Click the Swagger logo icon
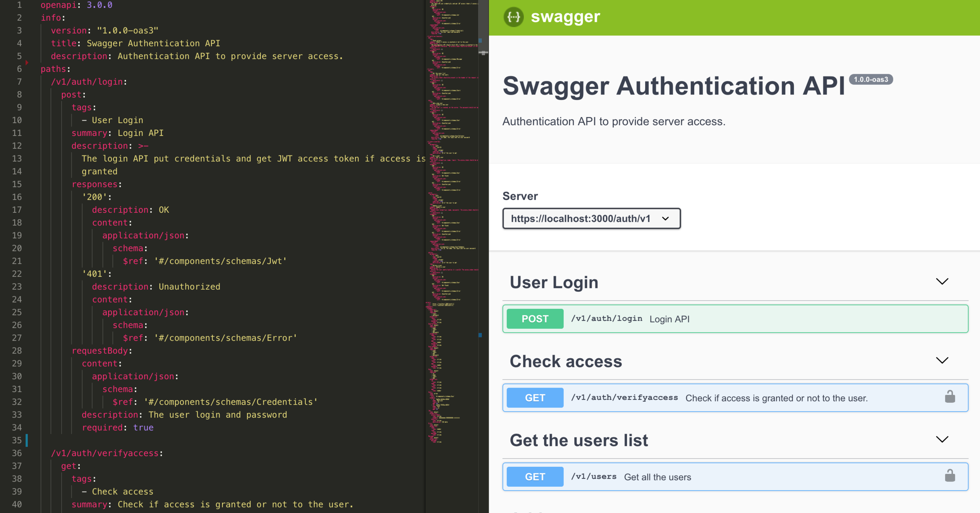This screenshot has height=513, width=980. click(514, 17)
